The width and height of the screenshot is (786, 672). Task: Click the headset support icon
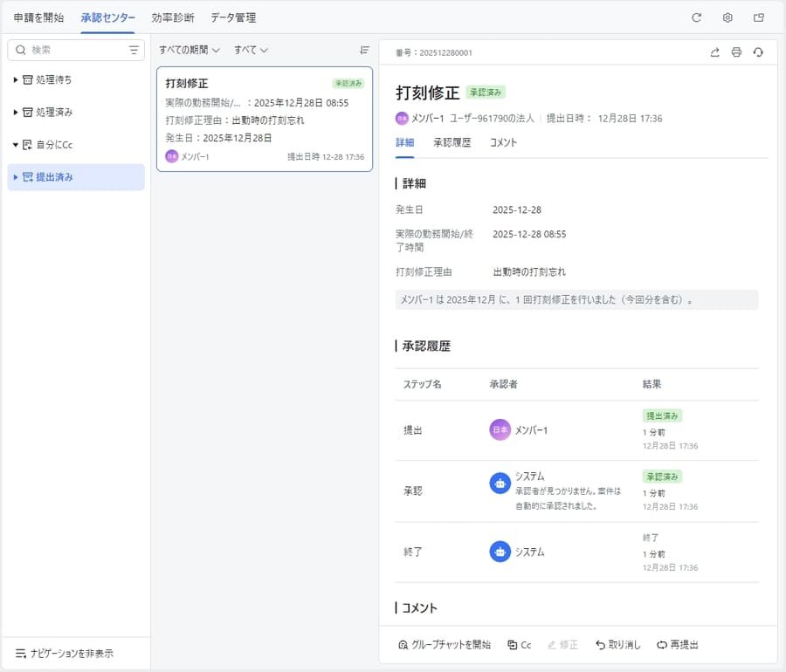(758, 52)
